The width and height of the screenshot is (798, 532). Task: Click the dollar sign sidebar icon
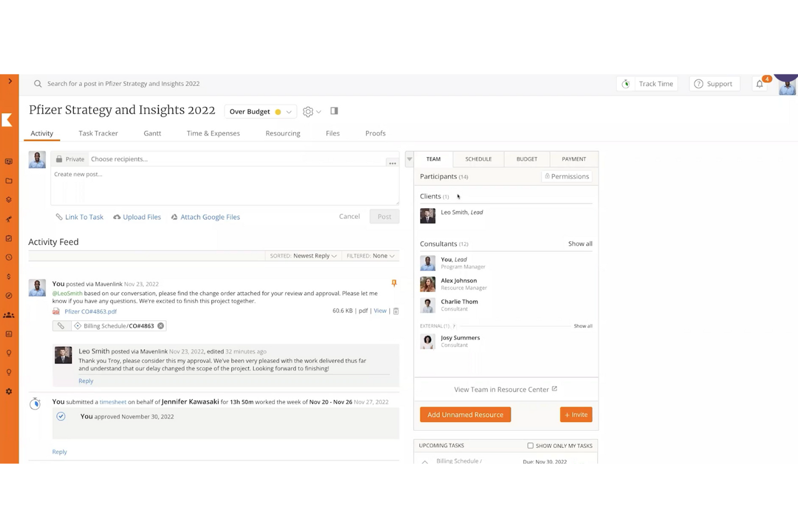(9, 277)
